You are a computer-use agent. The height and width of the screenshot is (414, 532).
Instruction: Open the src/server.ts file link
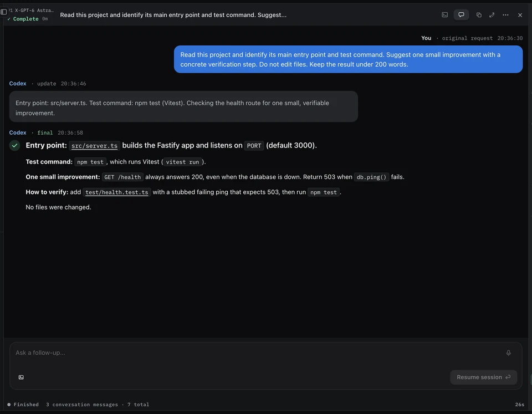[94, 146]
